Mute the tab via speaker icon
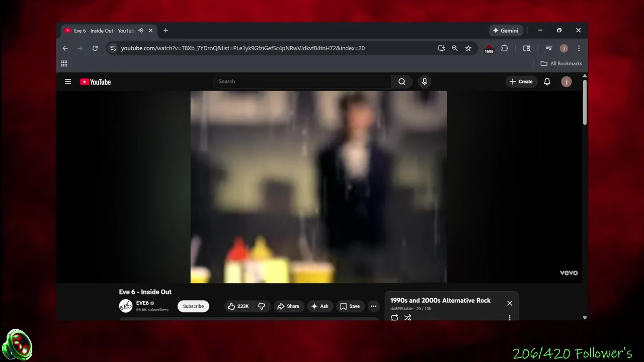 141,31
